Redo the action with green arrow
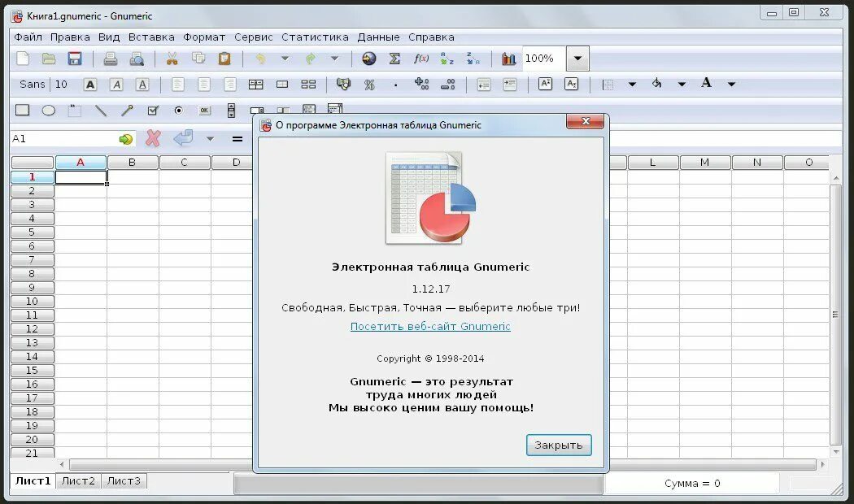854x504 pixels. tap(311, 59)
